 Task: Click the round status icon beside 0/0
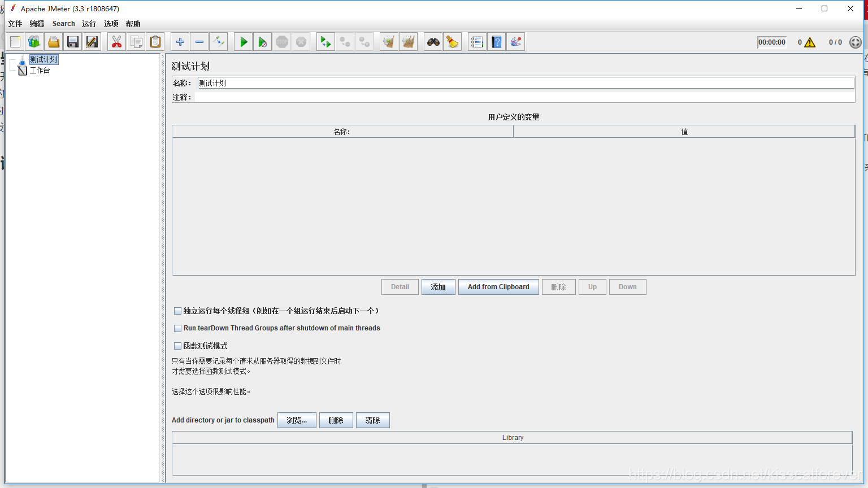[x=856, y=42]
